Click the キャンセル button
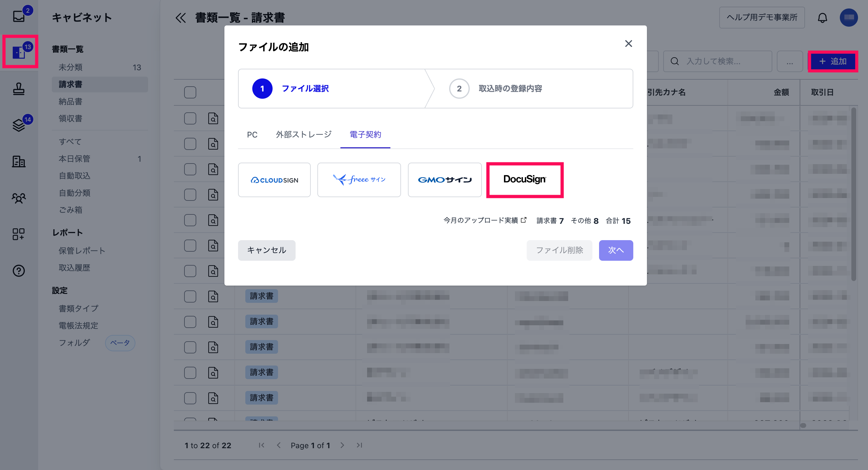The image size is (868, 470). point(267,250)
